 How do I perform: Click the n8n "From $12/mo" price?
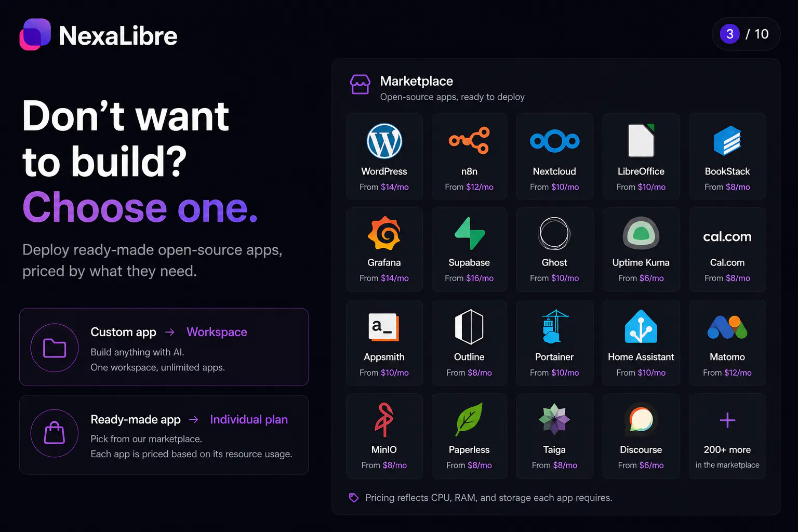tap(469, 187)
